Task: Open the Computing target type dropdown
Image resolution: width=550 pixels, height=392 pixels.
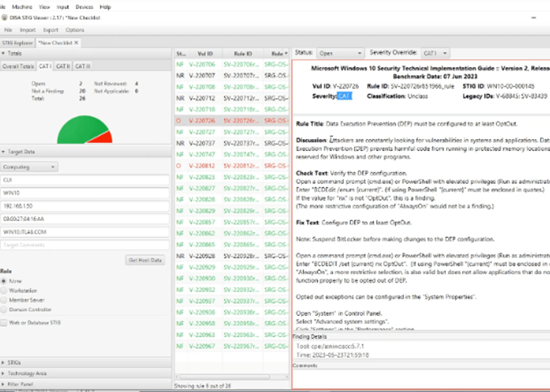Action: [x=29, y=167]
